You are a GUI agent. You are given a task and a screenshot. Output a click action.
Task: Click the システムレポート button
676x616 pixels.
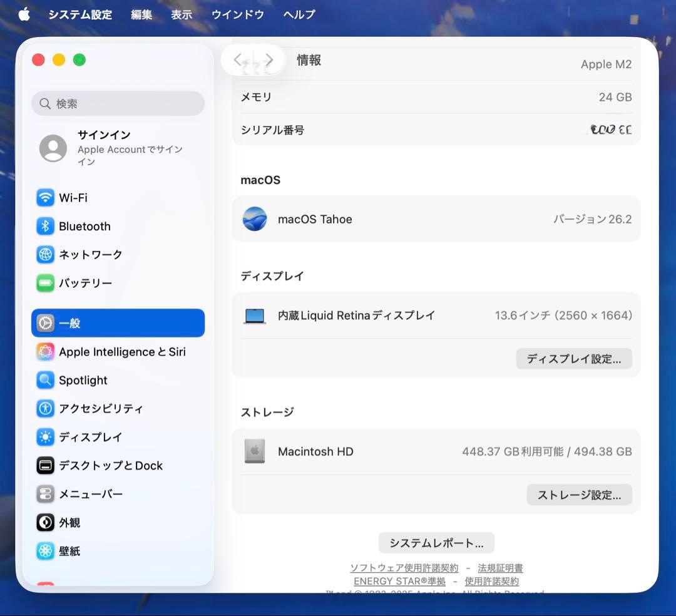click(x=436, y=543)
